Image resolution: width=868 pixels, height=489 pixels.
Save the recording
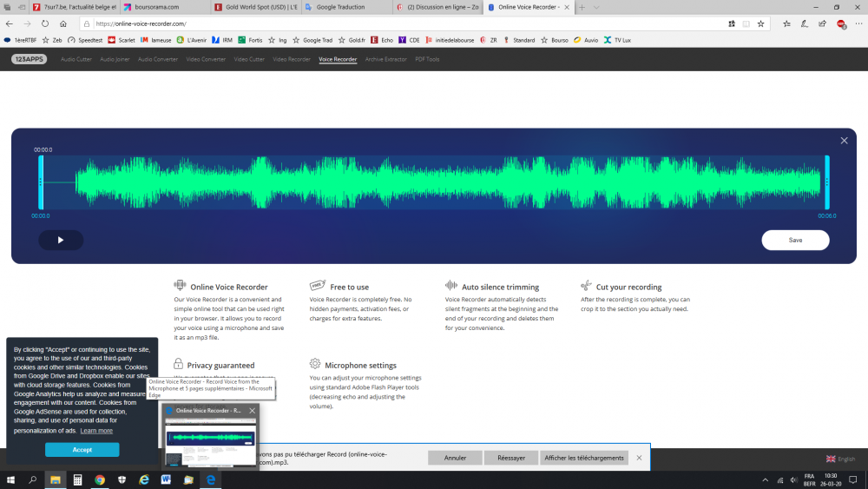click(x=795, y=240)
